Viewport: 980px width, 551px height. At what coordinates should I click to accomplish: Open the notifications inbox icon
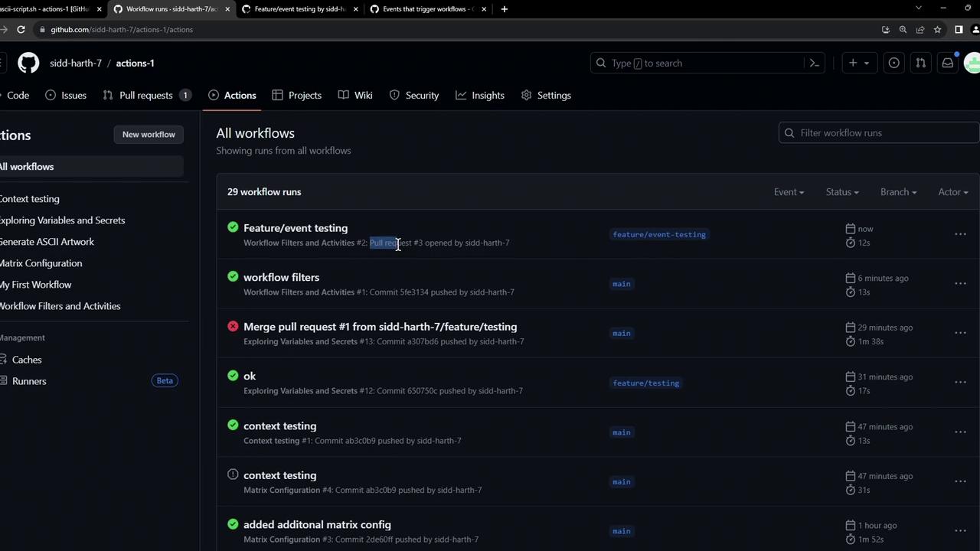pyautogui.click(x=948, y=63)
